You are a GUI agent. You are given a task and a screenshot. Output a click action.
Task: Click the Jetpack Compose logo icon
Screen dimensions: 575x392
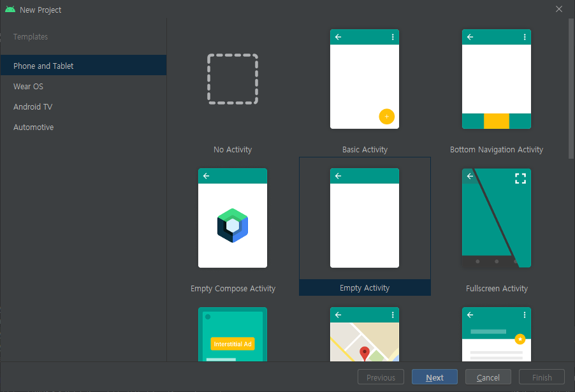(233, 225)
